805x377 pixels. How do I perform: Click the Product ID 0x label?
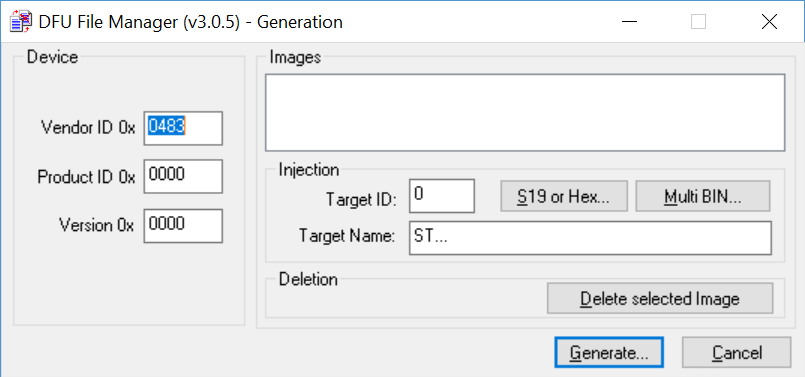86,177
